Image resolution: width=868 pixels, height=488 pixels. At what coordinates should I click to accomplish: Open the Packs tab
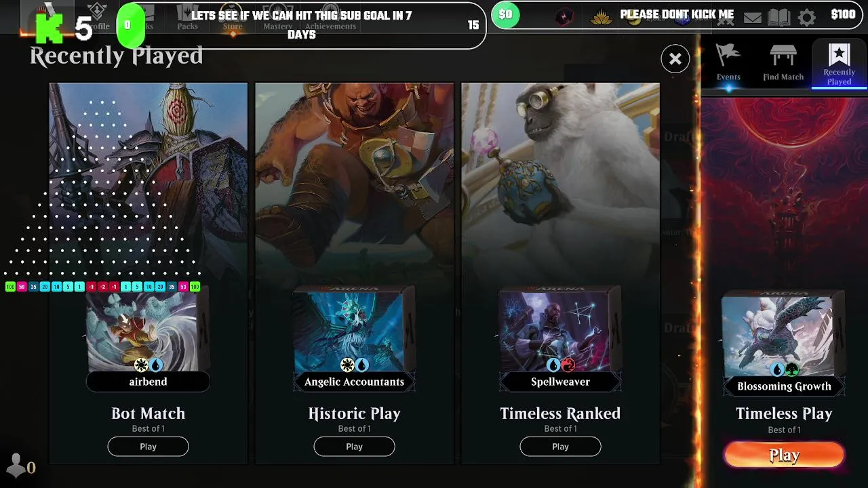click(x=188, y=19)
